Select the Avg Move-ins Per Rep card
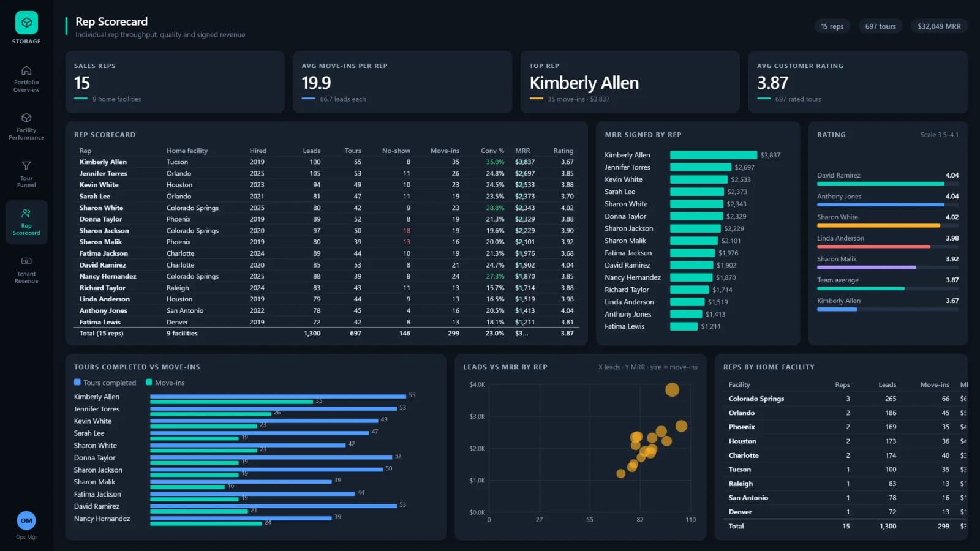The width and height of the screenshot is (980, 551). 402,82
